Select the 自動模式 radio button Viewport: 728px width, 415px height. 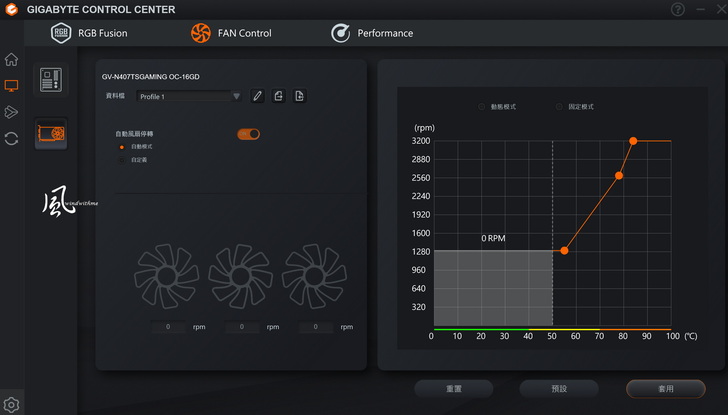123,147
